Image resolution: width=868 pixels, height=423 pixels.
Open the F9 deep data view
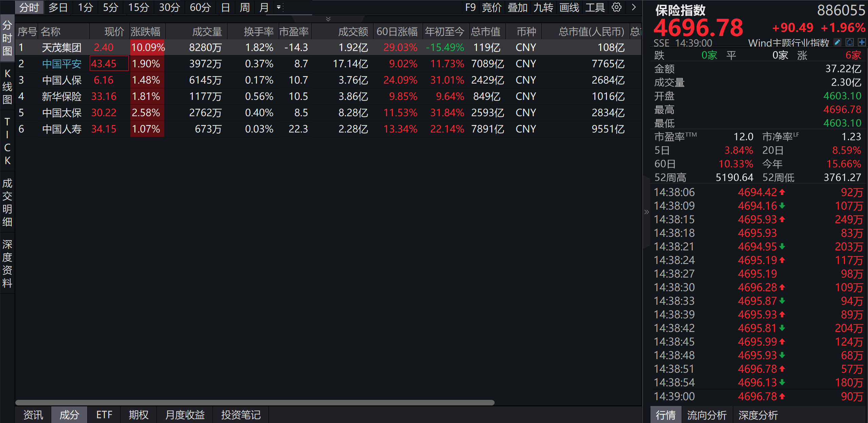pyautogui.click(x=470, y=7)
